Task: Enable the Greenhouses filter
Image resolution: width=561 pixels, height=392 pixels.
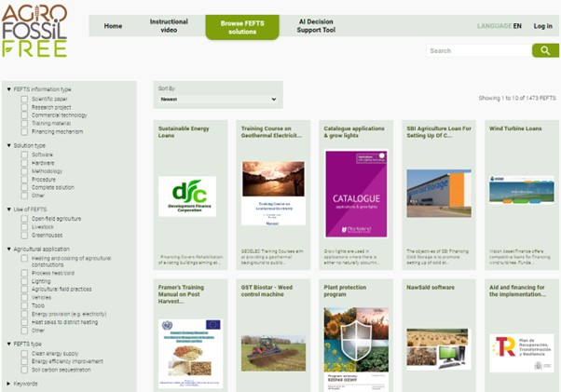Action: 24,236
